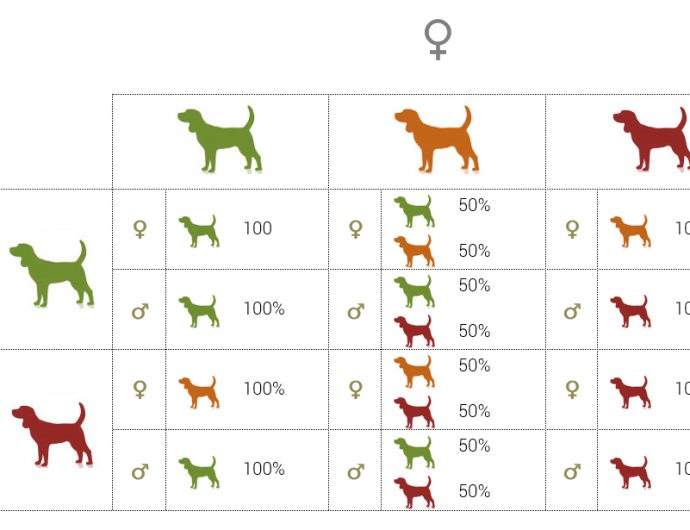690x530 pixels.
Task: Click the female symbol beside the plain "100" row
Action: [x=140, y=229]
